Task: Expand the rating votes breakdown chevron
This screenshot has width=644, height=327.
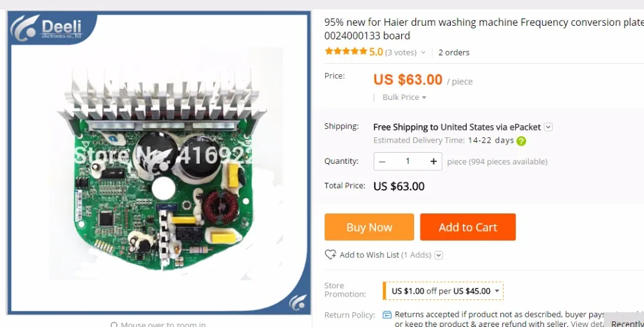Action: [423, 53]
